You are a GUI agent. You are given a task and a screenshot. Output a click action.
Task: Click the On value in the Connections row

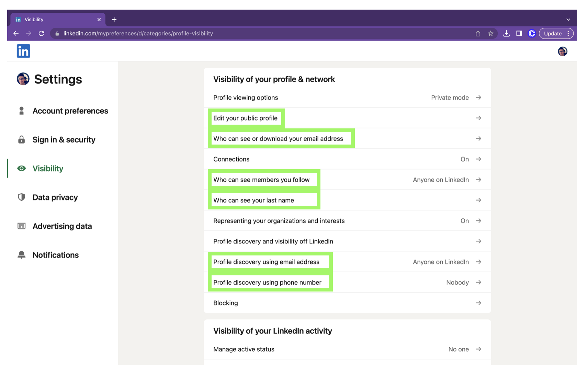pos(465,159)
